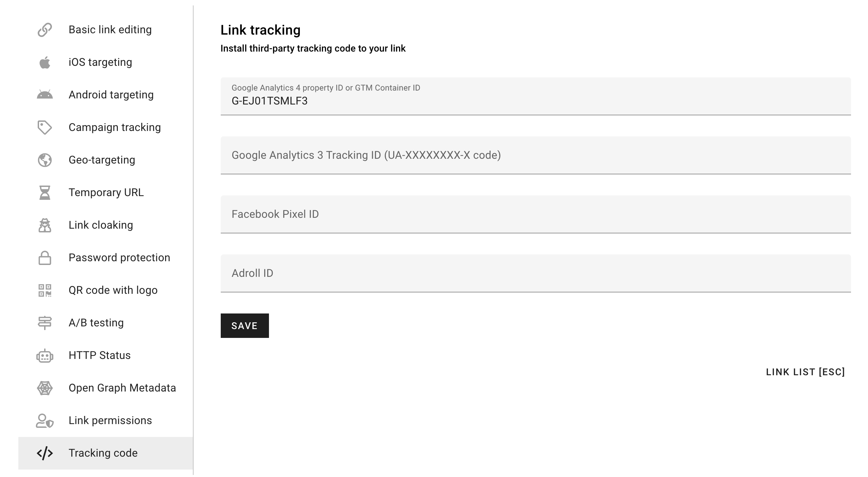The width and height of the screenshot is (868, 477).
Task: Click the padlock icon for Password protection
Action: point(44,258)
